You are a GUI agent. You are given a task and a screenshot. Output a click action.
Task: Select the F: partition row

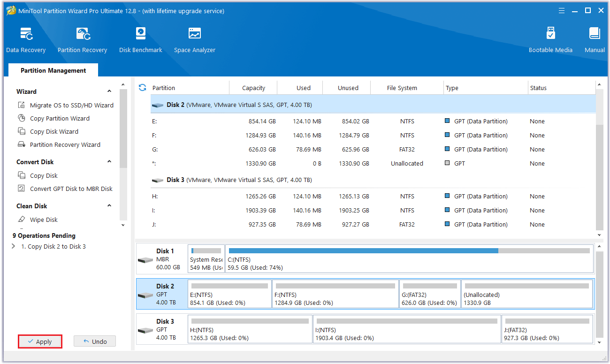[x=373, y=135]
